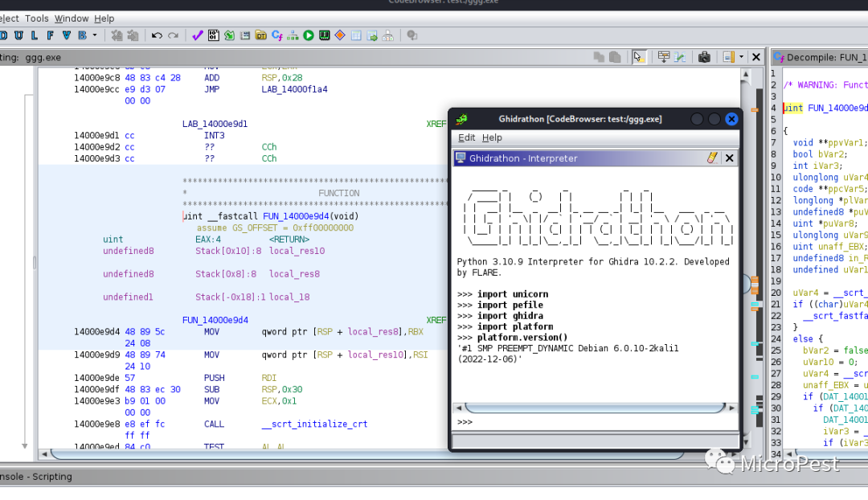
Task: Click the green arrow toolbar icon
Action: (x=229, y=35)
